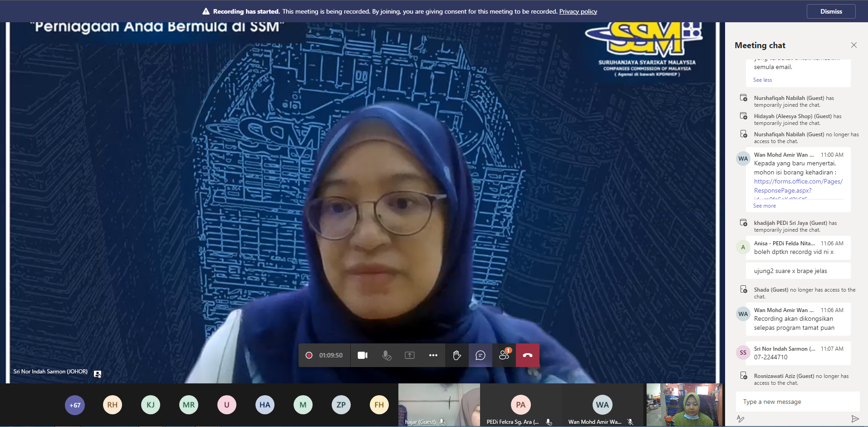The height and width of the screenshot is (427, 868).
Task: Select the hajar (Guest) video tile
Action: (439, 405)
